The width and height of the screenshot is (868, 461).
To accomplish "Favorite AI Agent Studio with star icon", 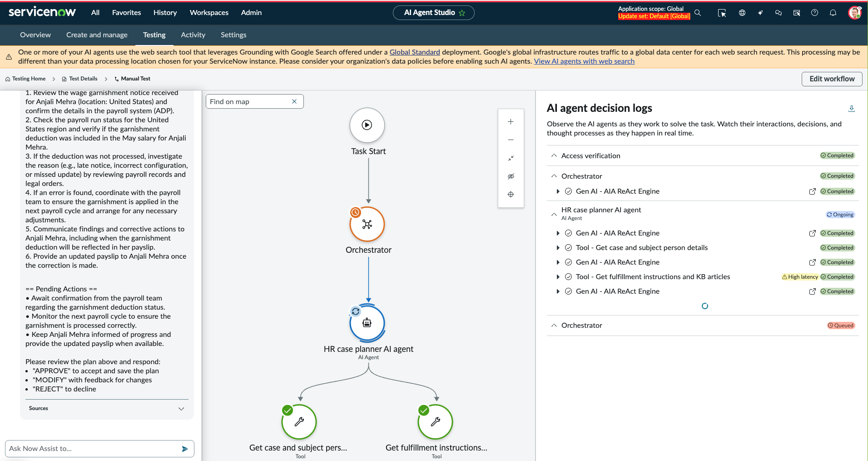I will (462, 13).
